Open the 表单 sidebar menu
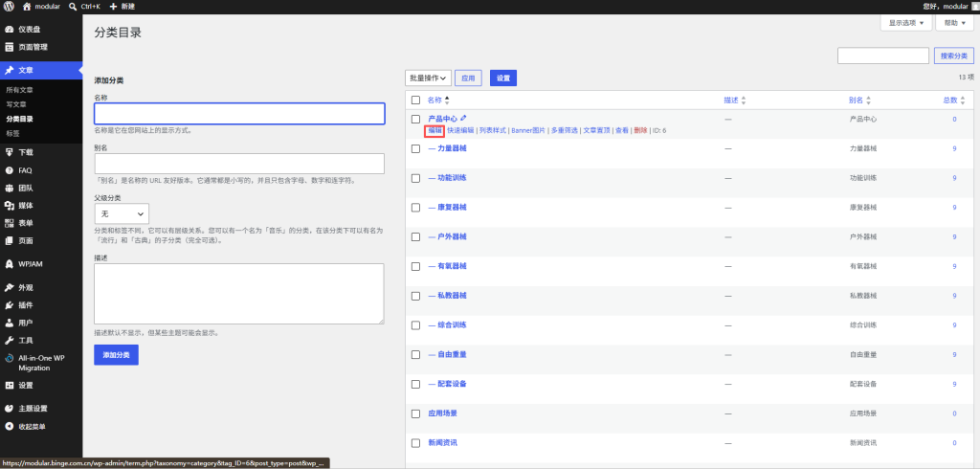This screenshot has width=980, height=469. 41,223
